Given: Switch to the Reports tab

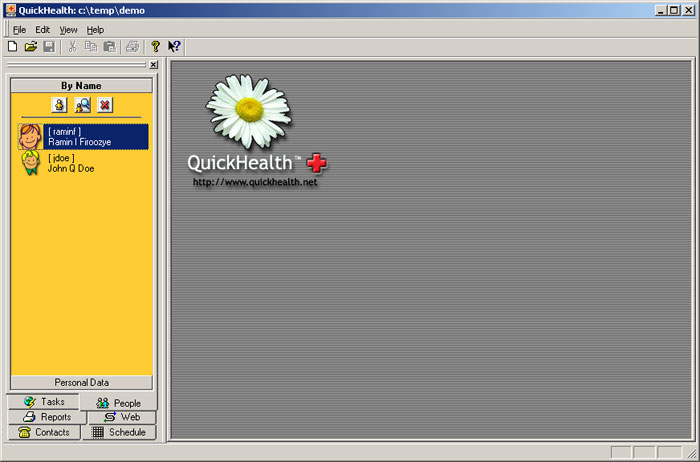Looking at the screenshot, I should pos(46,417).
